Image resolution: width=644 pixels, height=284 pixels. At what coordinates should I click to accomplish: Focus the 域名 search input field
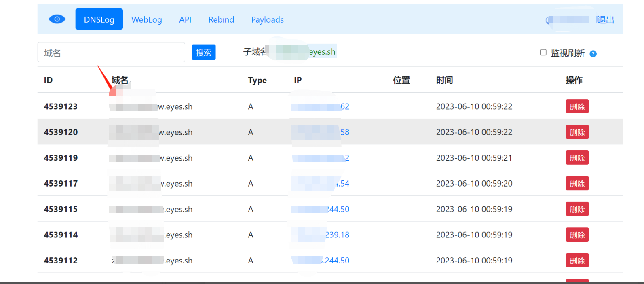click(x=111, y=52)
